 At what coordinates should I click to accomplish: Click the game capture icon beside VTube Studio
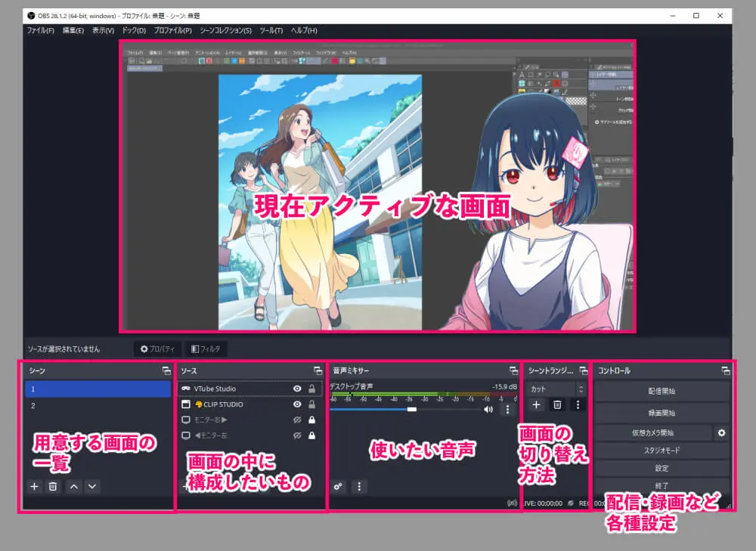[x=186, y=388]
